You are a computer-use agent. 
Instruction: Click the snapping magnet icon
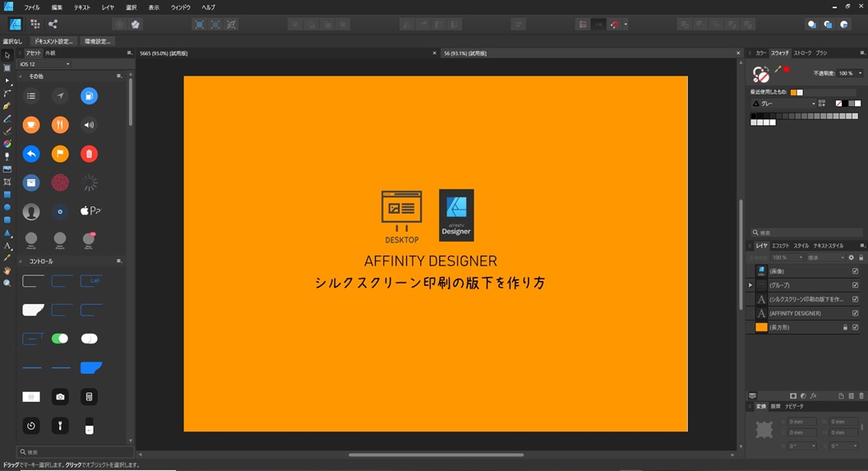tap(615, 25)
